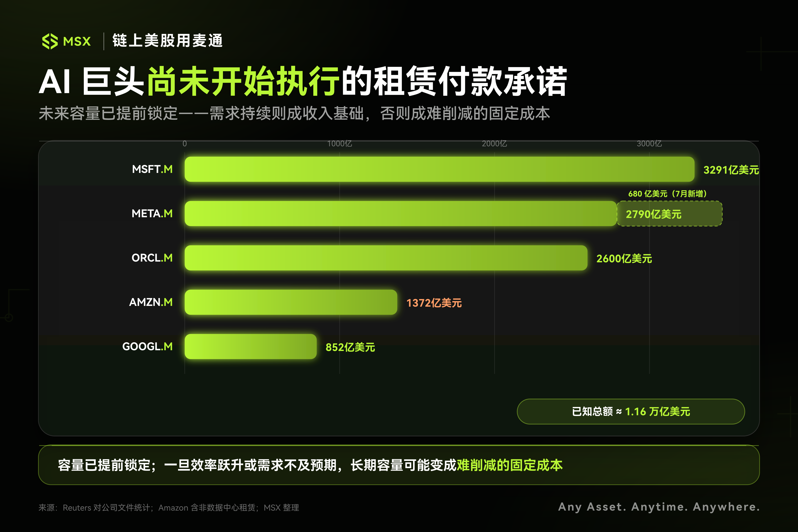Click the green '难削减的固定成本' conclusion text
Screen dimensions: 798x532
(510, 465)
